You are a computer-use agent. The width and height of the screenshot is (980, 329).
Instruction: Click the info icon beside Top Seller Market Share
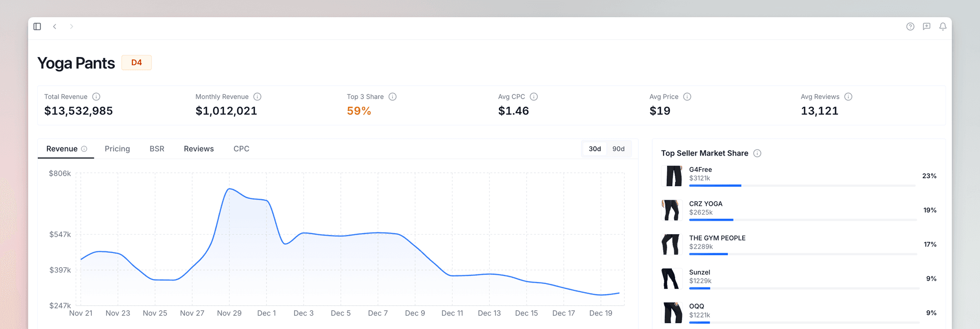click(757, 153)
